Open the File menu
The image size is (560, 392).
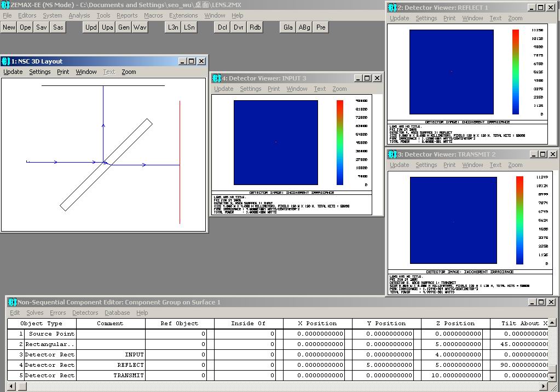pyautogui.click(x=7, y=15)
